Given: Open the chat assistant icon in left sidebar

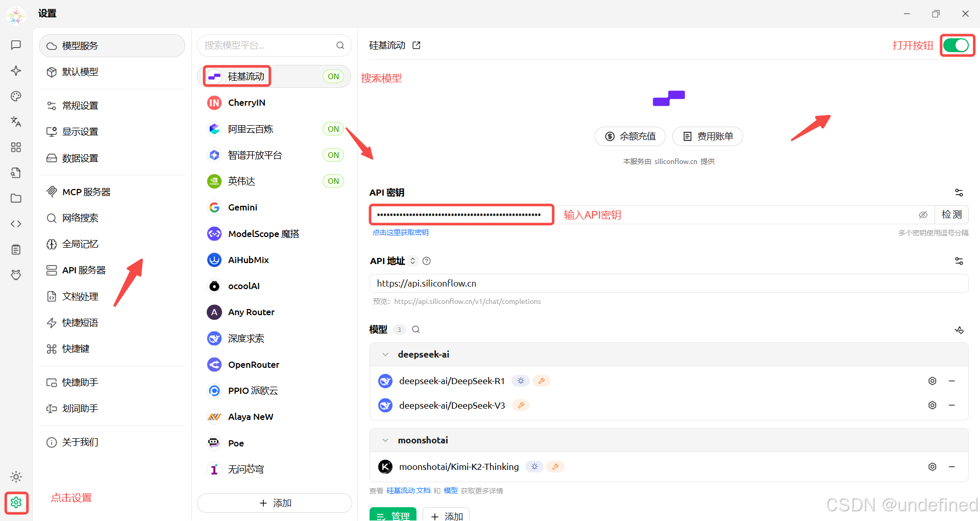Looking at the screenshot, I should [16, 45].
